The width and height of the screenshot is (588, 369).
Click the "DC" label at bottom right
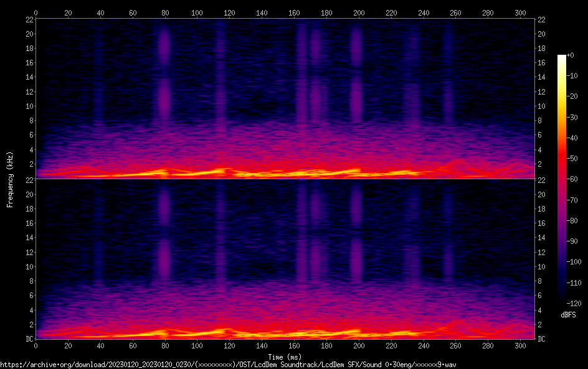tap(541, 339)
